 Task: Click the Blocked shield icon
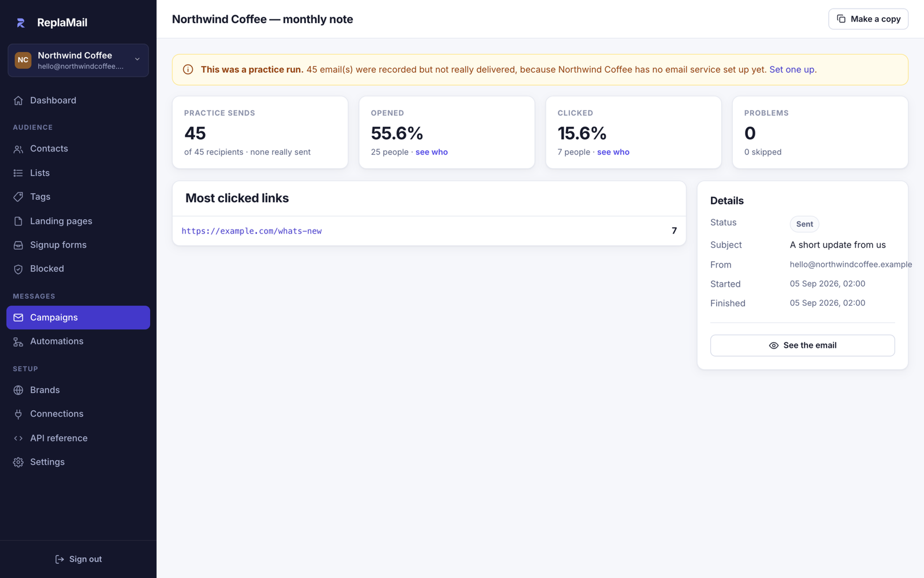pos(18,269)
